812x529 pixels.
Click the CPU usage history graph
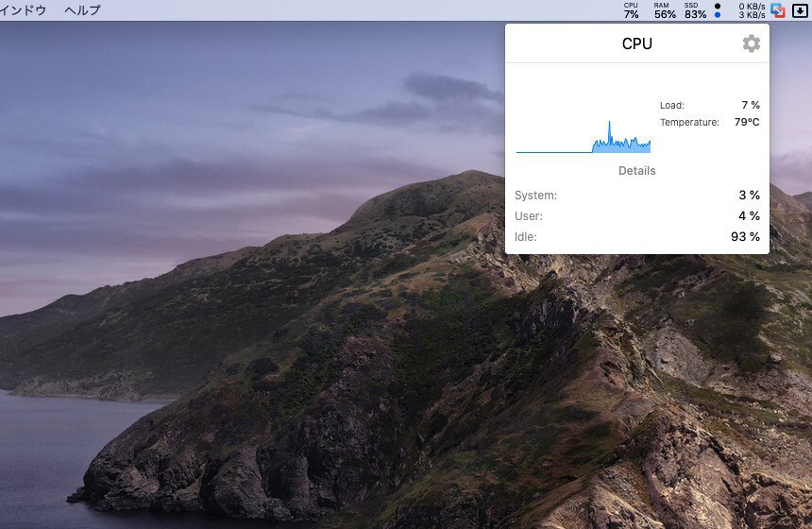[584, 137]
